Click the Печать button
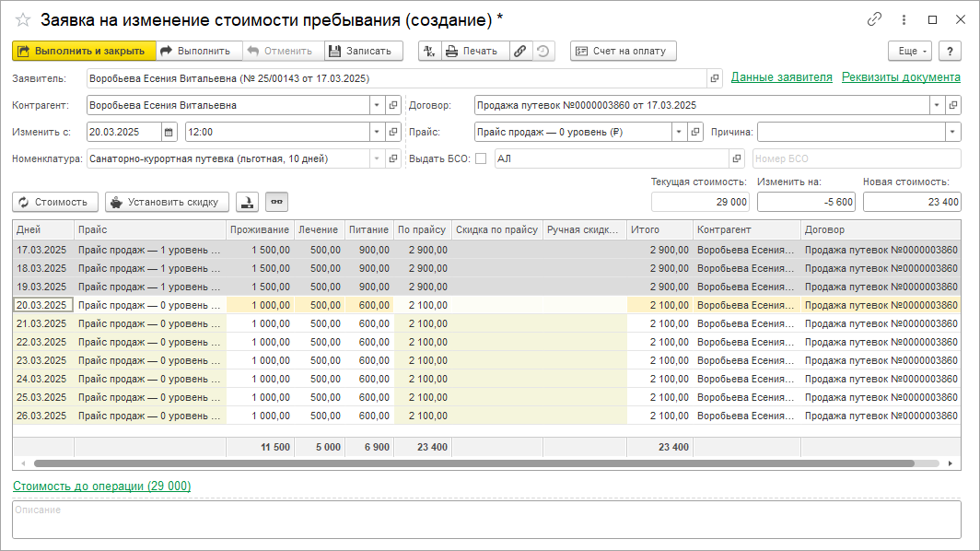Viewport: 980px width, 551px height. (473, 52)
